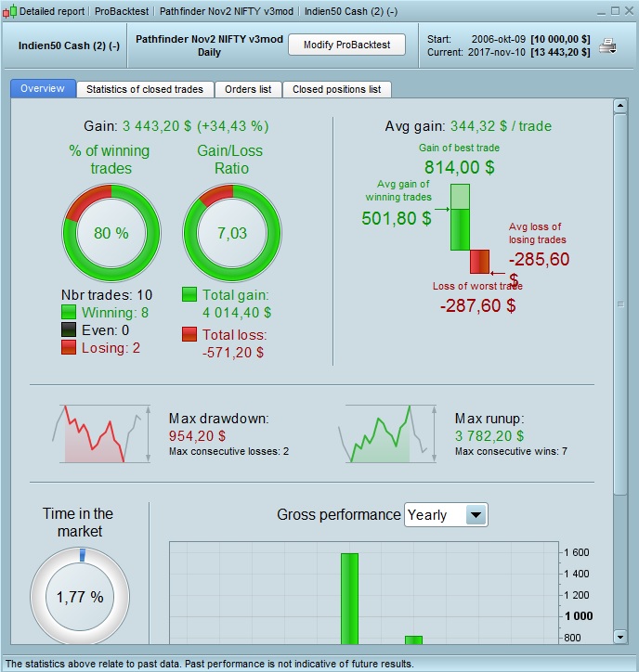Click the scrollbar down arrow
This screenshot has height=672, width=639.
(620, 637)
